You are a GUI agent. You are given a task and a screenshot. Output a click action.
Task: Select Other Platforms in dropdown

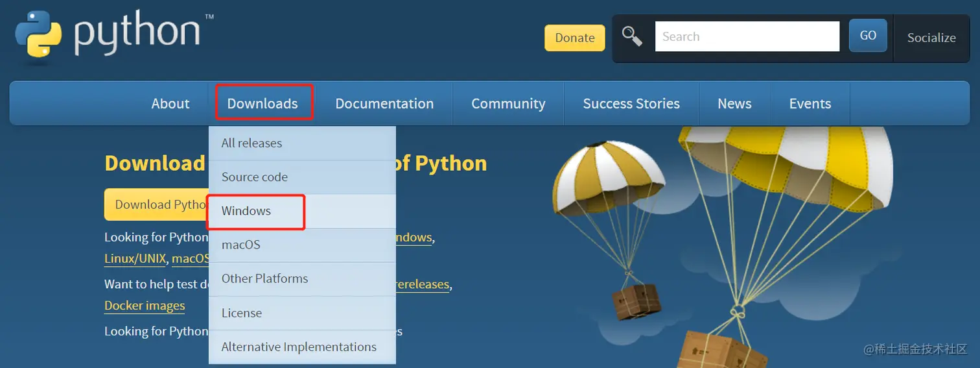(x=302, y=278)
